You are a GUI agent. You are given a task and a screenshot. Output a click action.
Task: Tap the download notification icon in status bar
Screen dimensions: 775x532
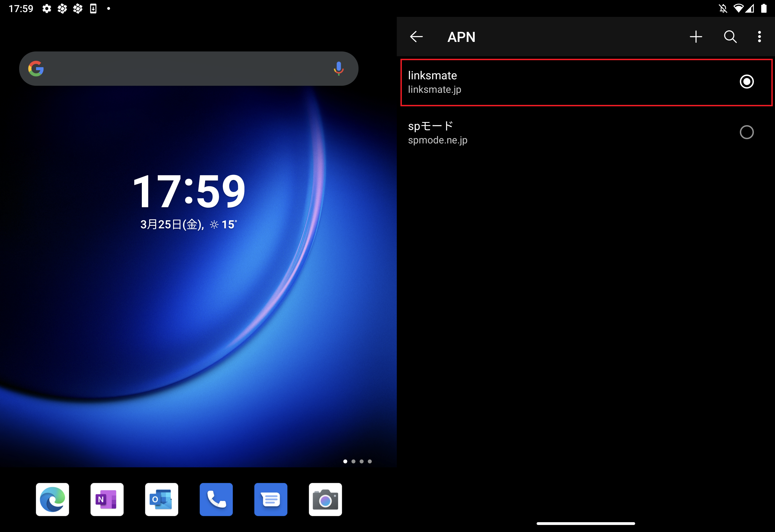coord(93,9)
